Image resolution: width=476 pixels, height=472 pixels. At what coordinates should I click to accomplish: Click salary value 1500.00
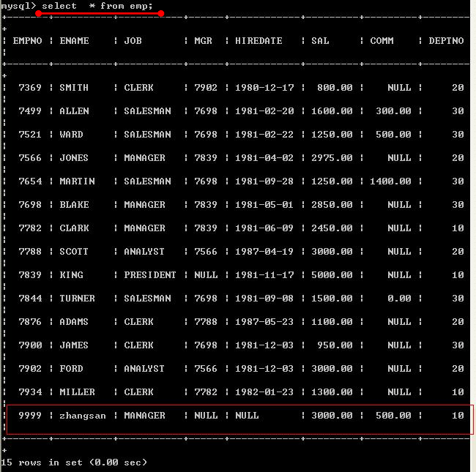point(332,299)
